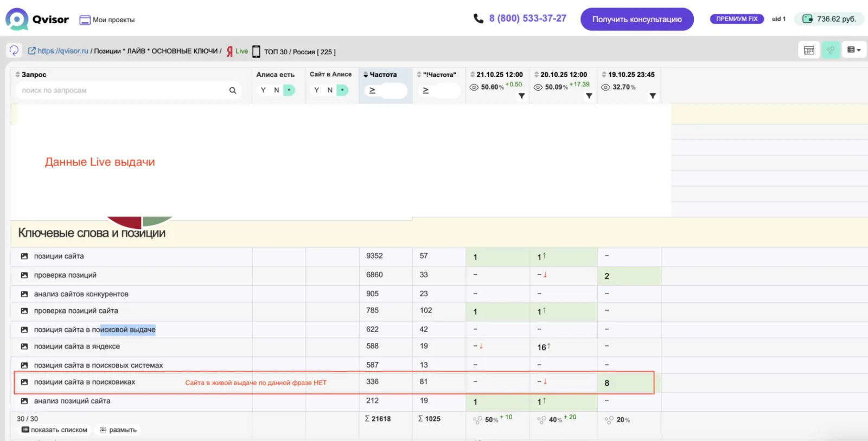This screenshot has height=441, width=868.
Task: Toggle visibility eye for 32.70% column
Action: click(605, 87)
